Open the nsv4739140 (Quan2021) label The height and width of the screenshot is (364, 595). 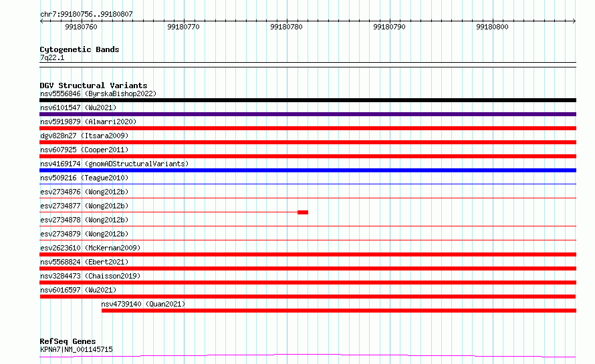tap(143, 304)
